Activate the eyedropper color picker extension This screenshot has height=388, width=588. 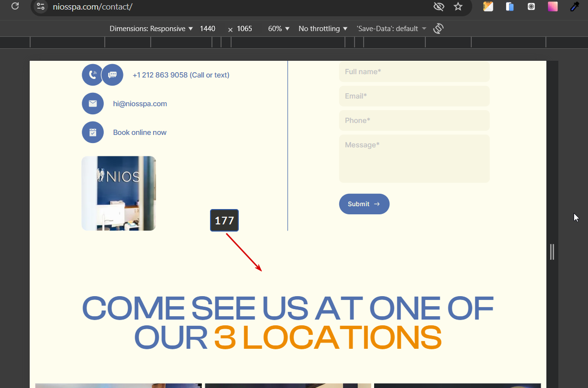tap(575, 6)
